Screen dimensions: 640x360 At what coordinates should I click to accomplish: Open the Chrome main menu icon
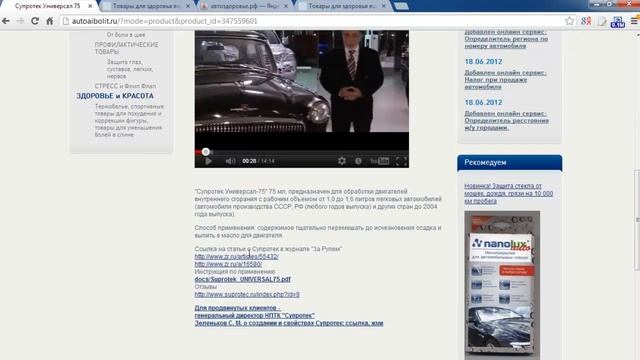(634, 21)
